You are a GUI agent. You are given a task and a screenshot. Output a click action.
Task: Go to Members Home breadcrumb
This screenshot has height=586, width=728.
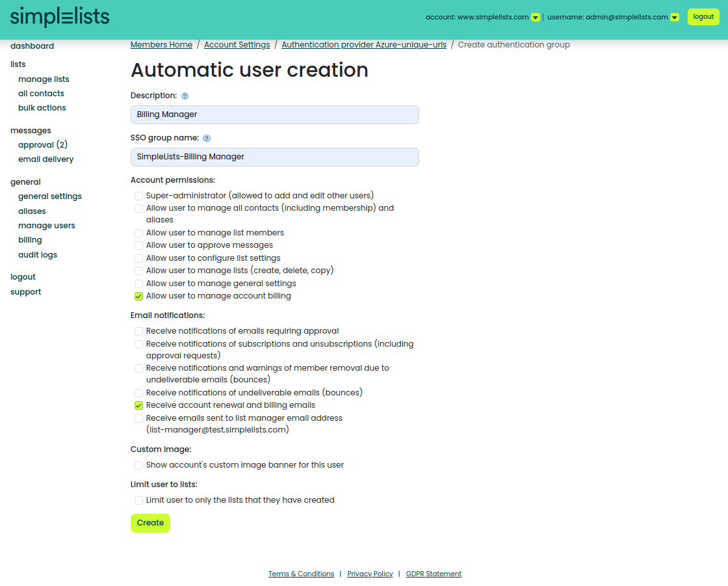[162, 45]
